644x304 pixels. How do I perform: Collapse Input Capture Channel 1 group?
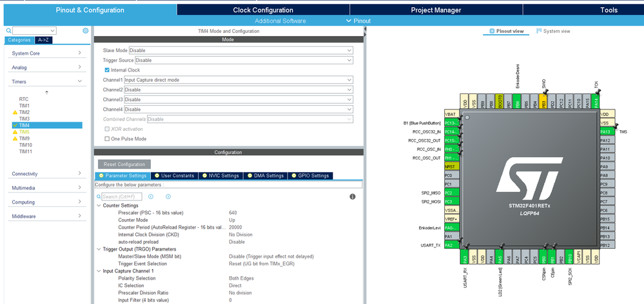point(99,271)
